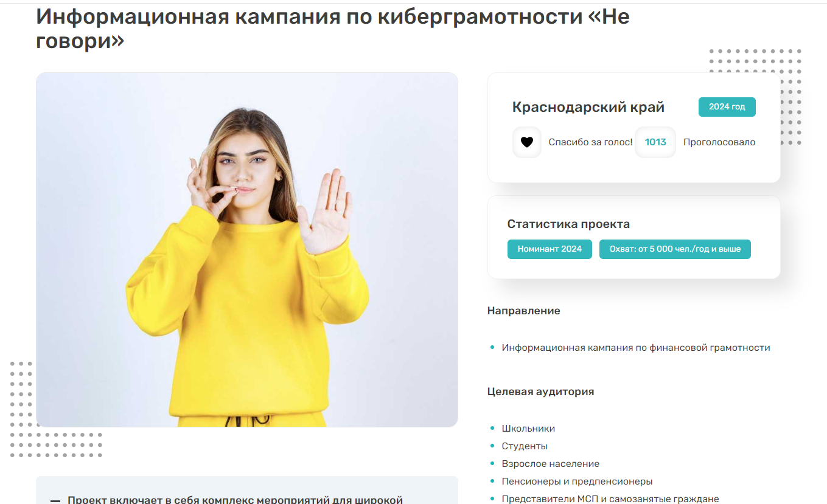Click the Спасибо за голос! text
This screenshot has width=827, height=504.
click(x=590, y=142)
